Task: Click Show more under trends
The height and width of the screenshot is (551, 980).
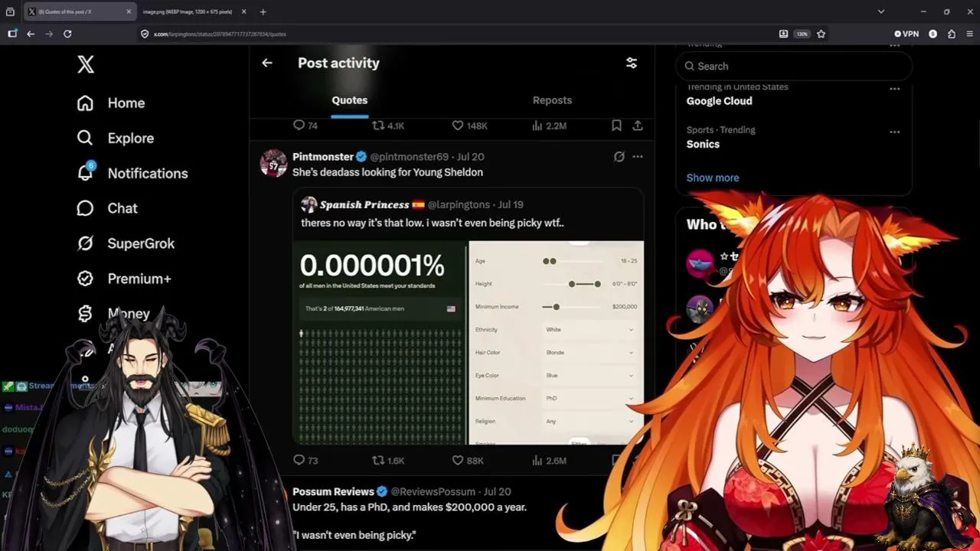Action: click(713, 178)
